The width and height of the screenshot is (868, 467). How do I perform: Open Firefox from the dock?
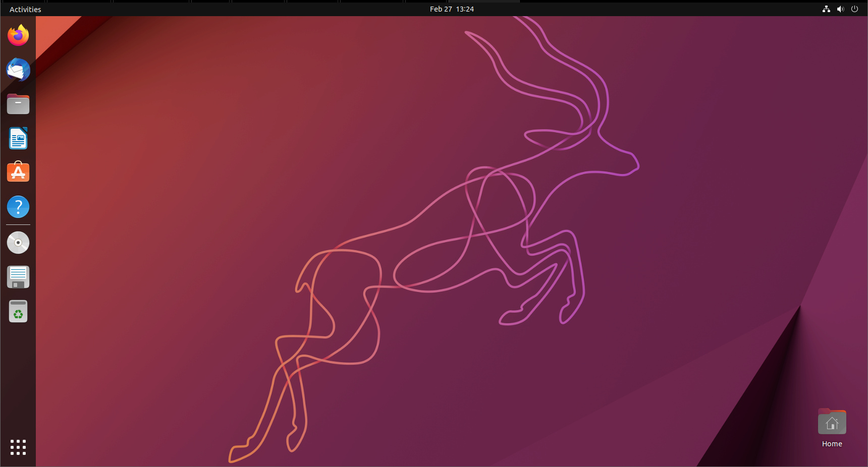(18, 35)
